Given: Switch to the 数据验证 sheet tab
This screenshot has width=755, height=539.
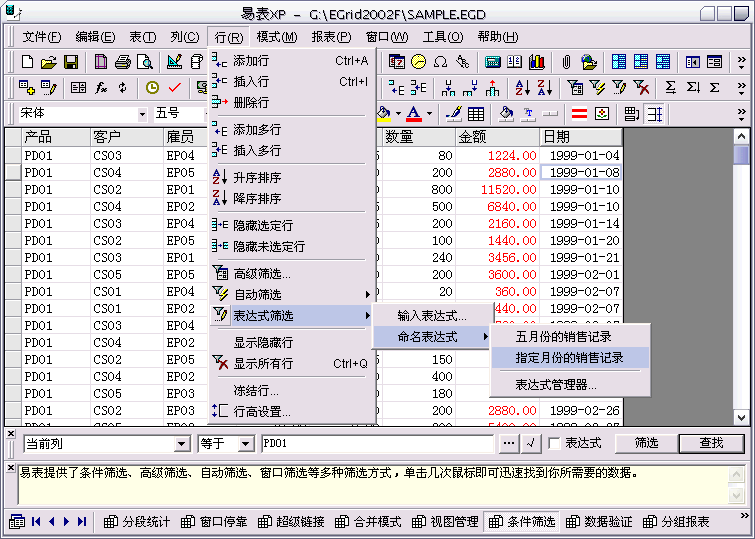Looking at the screenshot, I should coord(599,522).
